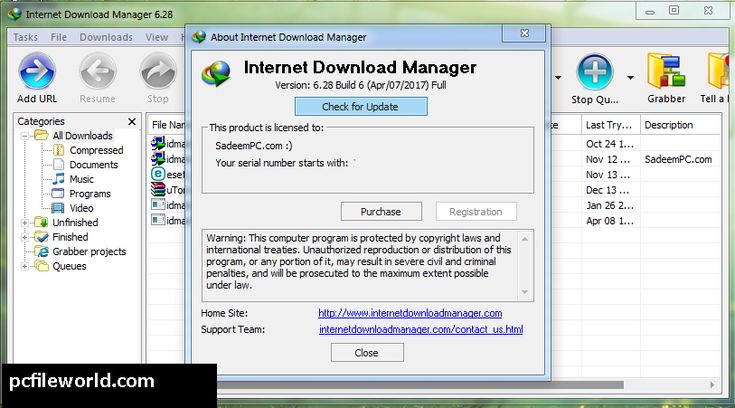Open the dropdown arrow beside Stop Queue
735x408 pixels.
630,77
